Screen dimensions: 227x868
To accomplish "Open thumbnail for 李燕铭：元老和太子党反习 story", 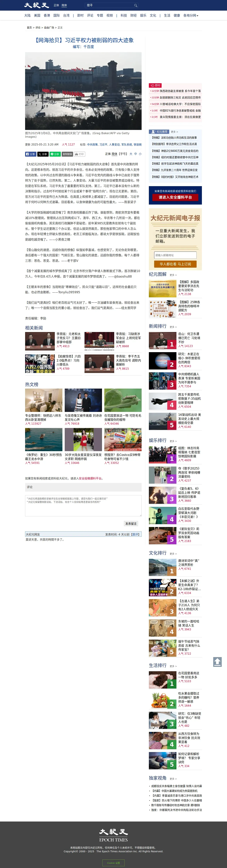I will click(40, 341).
